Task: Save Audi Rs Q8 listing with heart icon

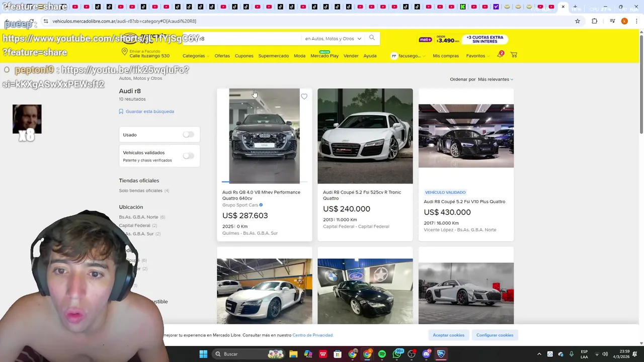Action: point(304,97)
